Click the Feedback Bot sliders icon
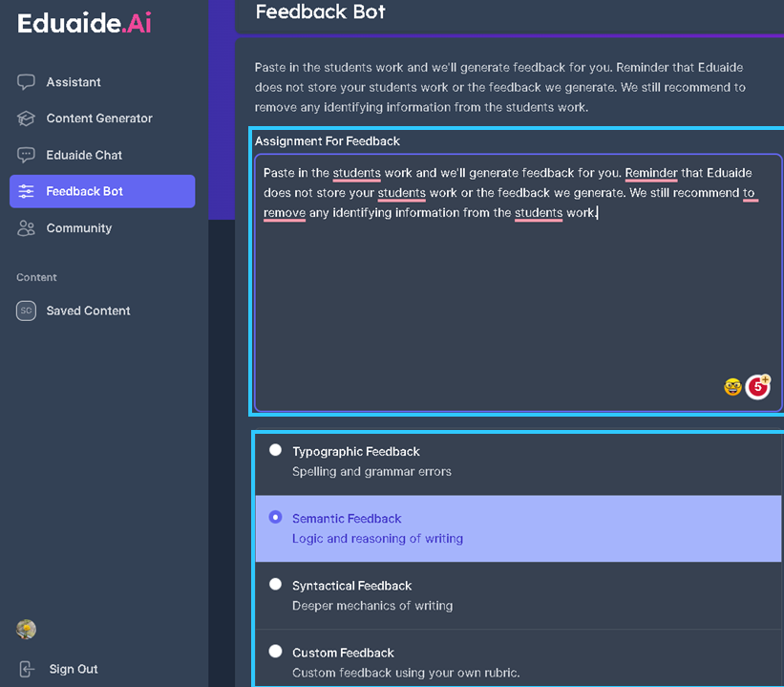The image size is (784, 687). 26,191
